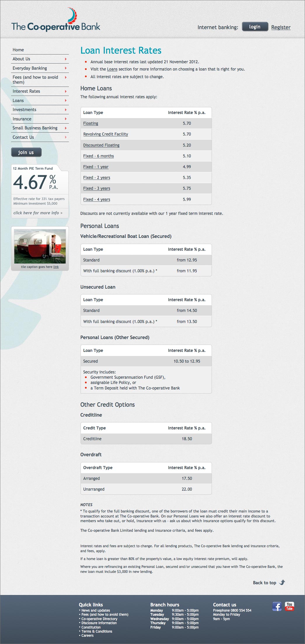The height and width of the screenshot is (644, 305).
Task: Open Terms & Conditions quick link
Action: click(x=97, y=631)
